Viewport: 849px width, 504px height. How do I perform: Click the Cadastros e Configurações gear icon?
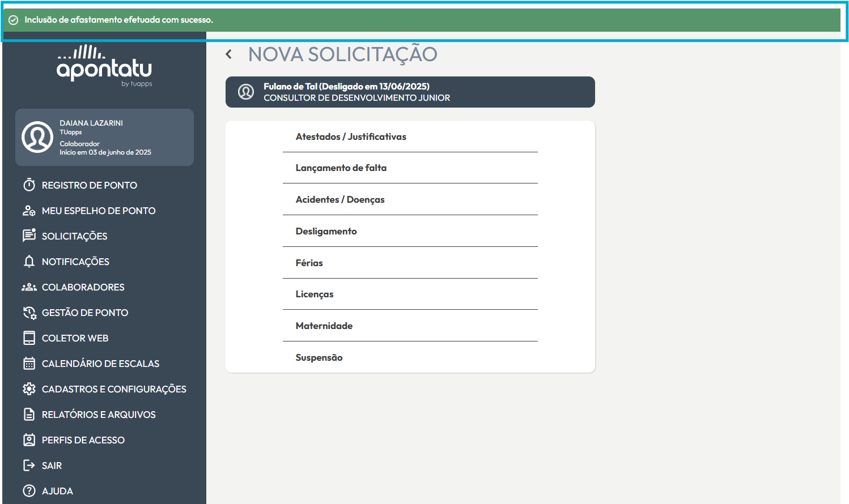[x=29, y=389]
